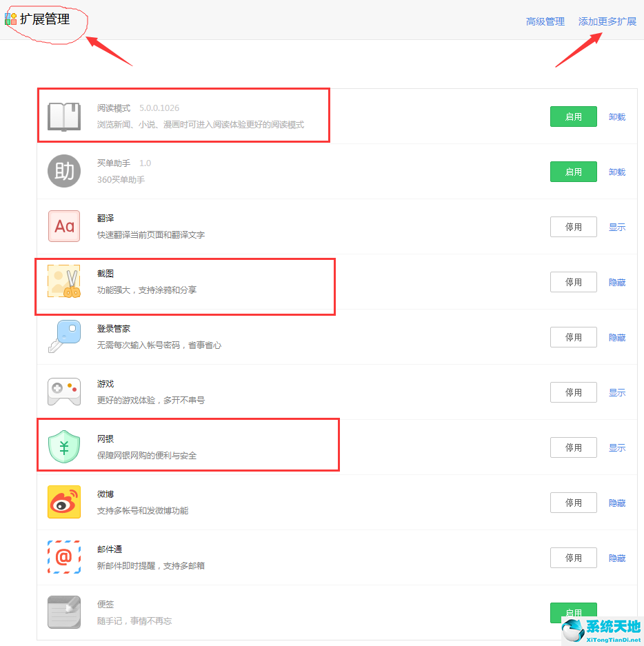644x646 pixels.
Task: Click the 截图 scissors icon
Action: point(64,281)
